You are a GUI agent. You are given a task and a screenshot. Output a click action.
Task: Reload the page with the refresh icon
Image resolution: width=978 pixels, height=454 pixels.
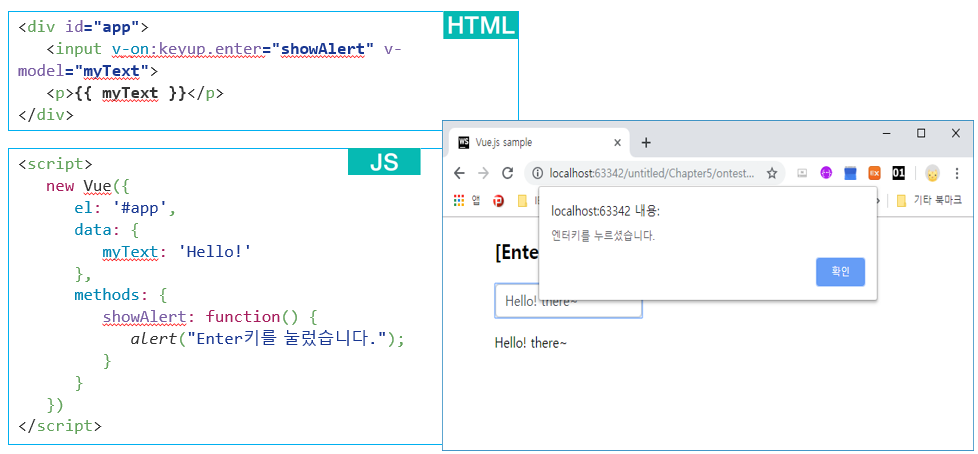(508, 173)
